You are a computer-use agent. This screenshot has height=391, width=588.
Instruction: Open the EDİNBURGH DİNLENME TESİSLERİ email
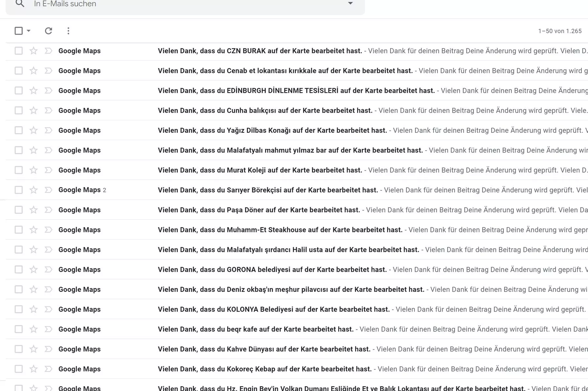coord(296,91)
